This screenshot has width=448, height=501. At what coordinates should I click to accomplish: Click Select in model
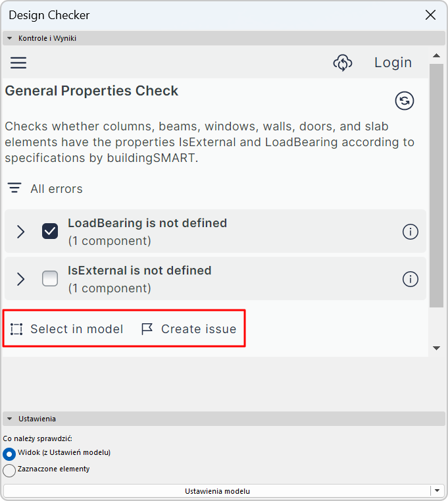[x=67, y=329]
